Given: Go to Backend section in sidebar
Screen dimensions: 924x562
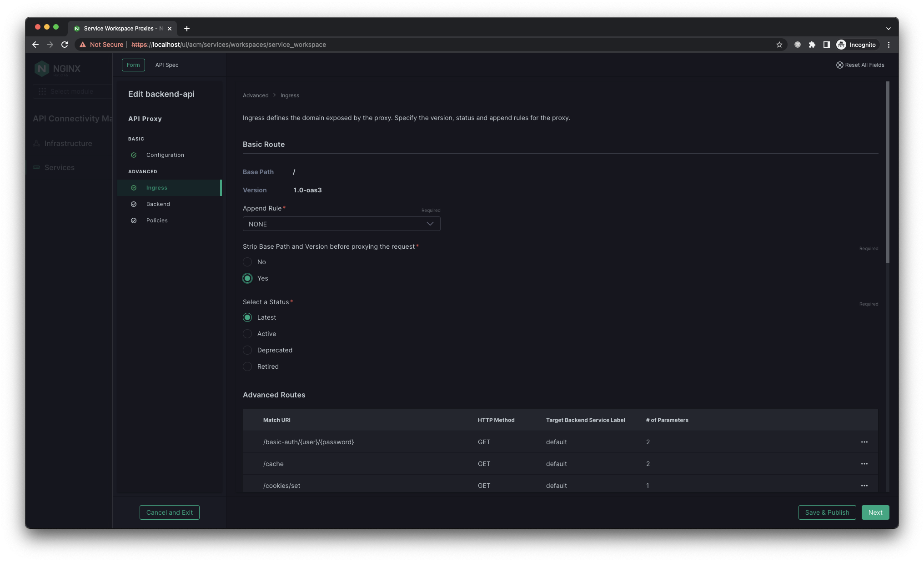Looking at the screenshot, I should 158,204.
